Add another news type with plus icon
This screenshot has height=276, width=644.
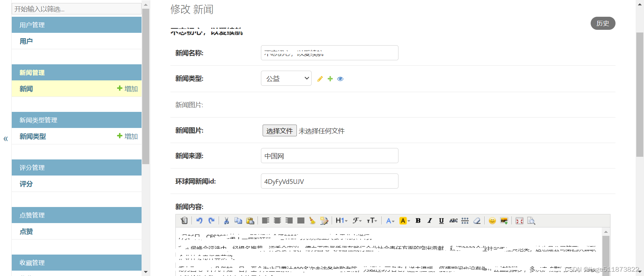coord(330,79)
